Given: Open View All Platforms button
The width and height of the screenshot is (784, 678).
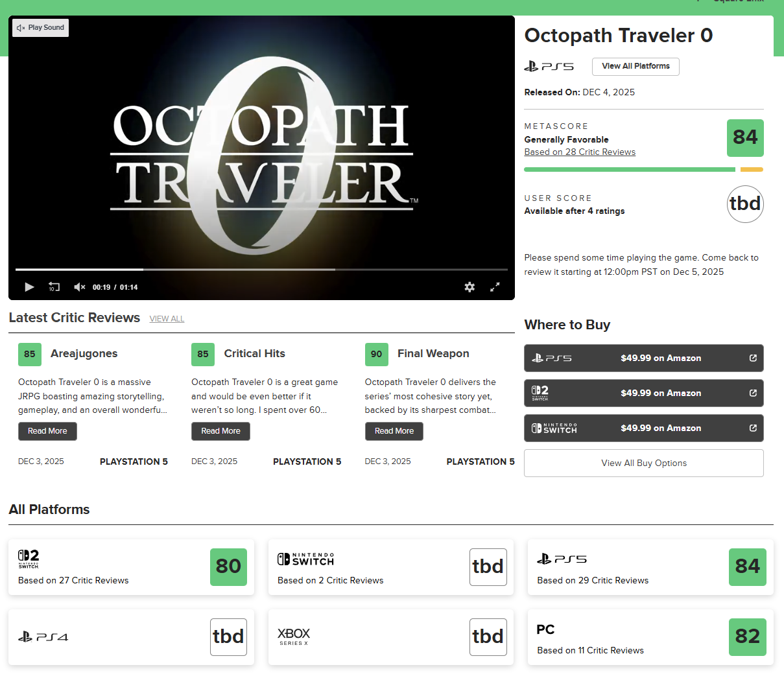Looking at the screenshot, I should (636, 67).
